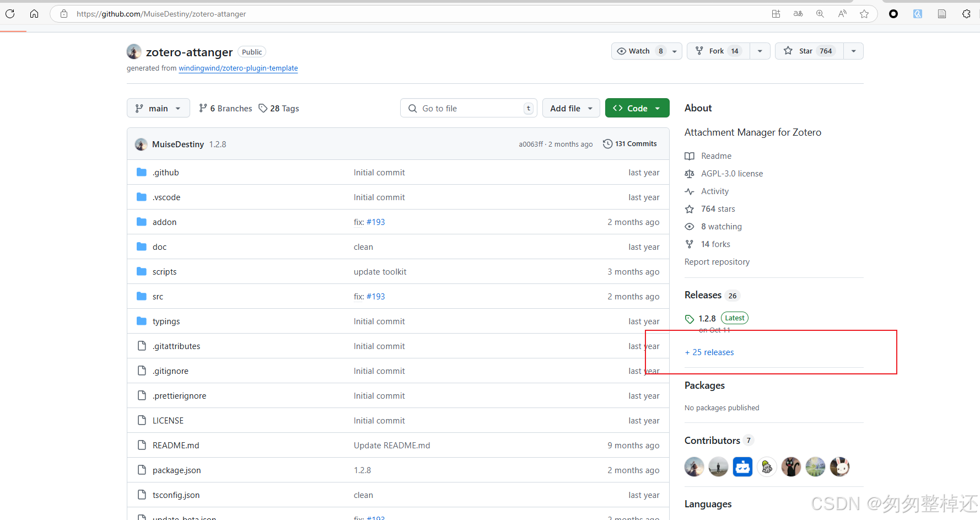980x520 pixels.
Task: Open the apps grid icon in address bar
Action: [x=776, y=14]
